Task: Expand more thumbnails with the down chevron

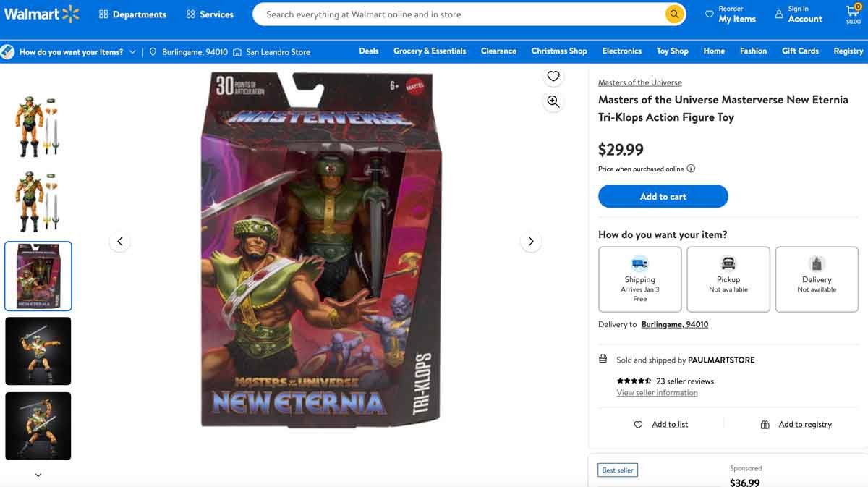Action: pyautogui.click(x=38, y=475)
